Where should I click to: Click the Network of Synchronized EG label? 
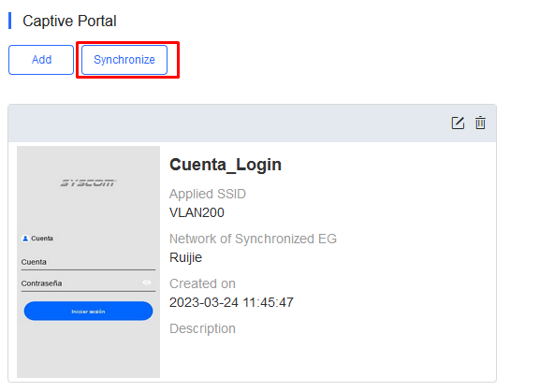[253, 239]
